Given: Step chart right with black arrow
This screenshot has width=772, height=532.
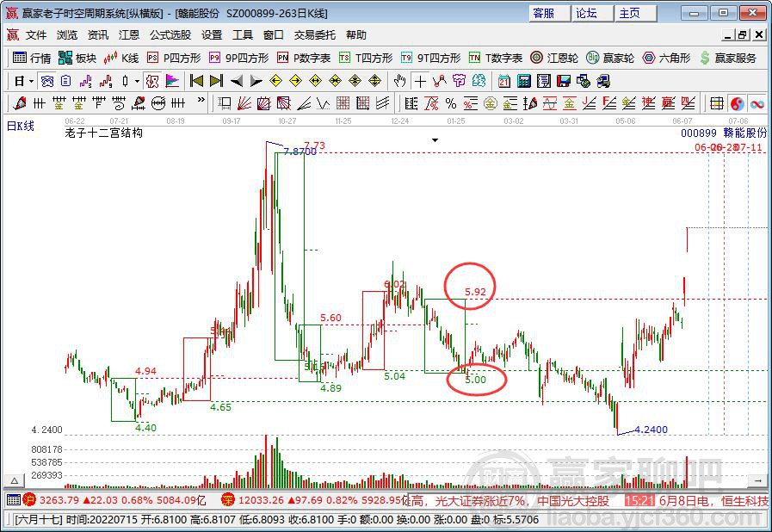Looking at the screenshot, I should coord(256,81).
